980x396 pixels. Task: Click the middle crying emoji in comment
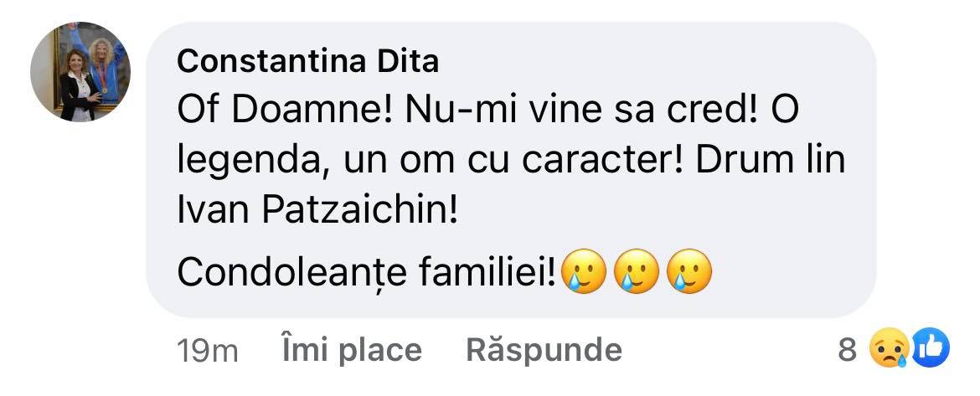point(636,270)
